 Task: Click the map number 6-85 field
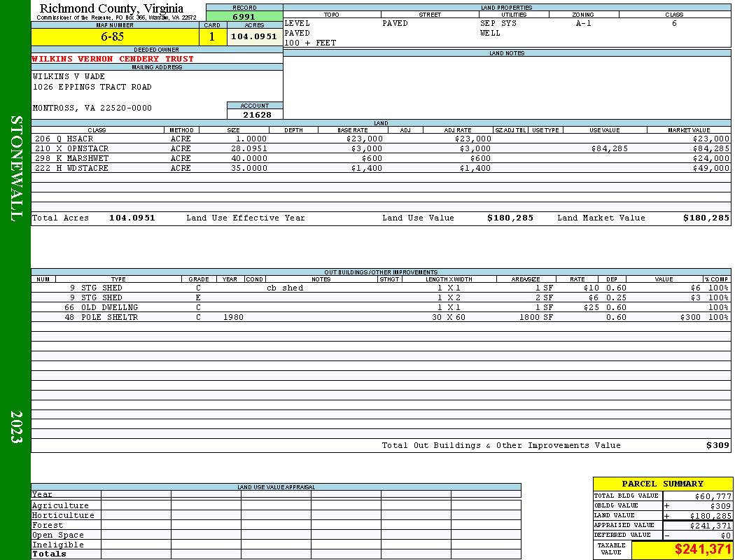(x=115, y=36)
